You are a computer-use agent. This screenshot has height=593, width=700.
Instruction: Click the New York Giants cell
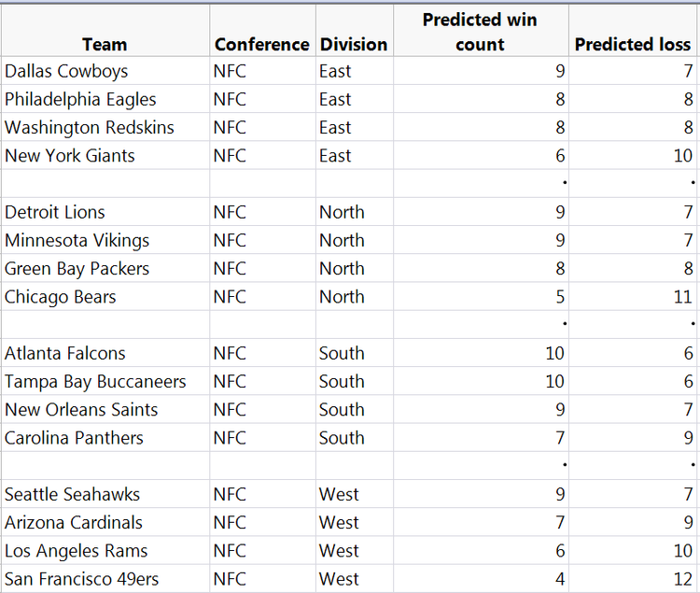70,155
